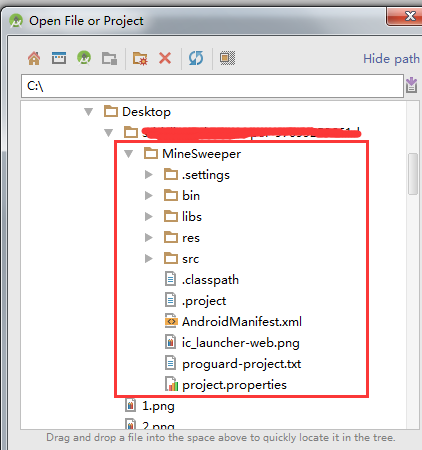The image size is (422, 450).
Task: Expand the src folder
Action: point(149,259)
